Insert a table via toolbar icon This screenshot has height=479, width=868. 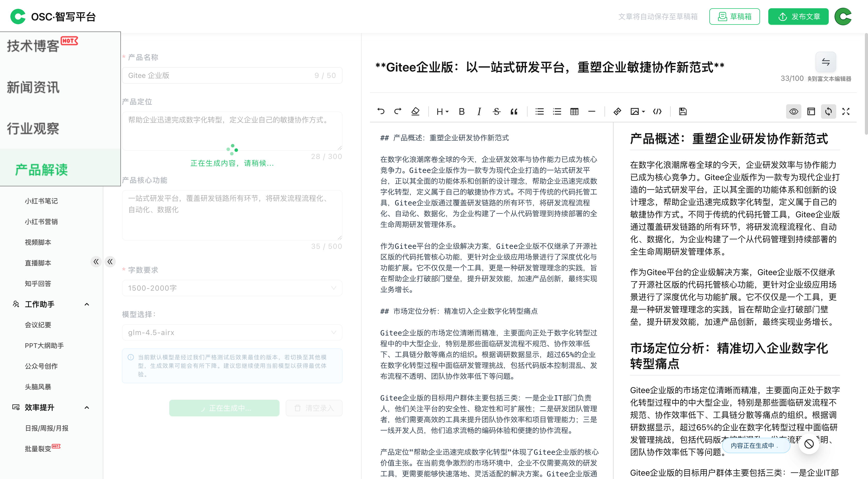(574, 111)
